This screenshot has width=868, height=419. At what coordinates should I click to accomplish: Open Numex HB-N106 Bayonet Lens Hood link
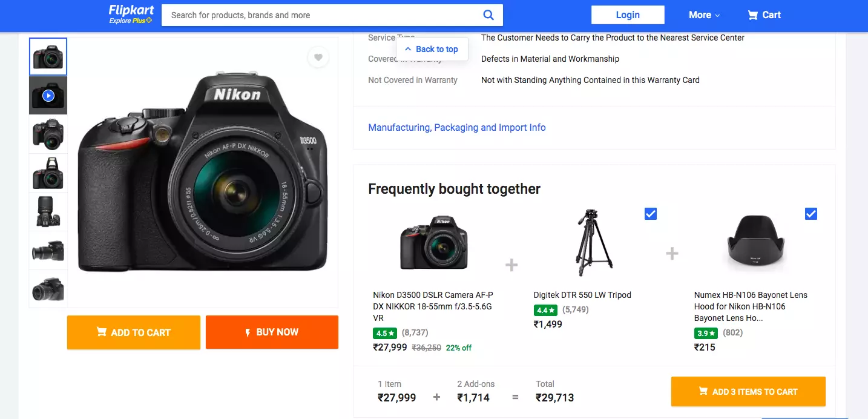(x=751, y=300)
